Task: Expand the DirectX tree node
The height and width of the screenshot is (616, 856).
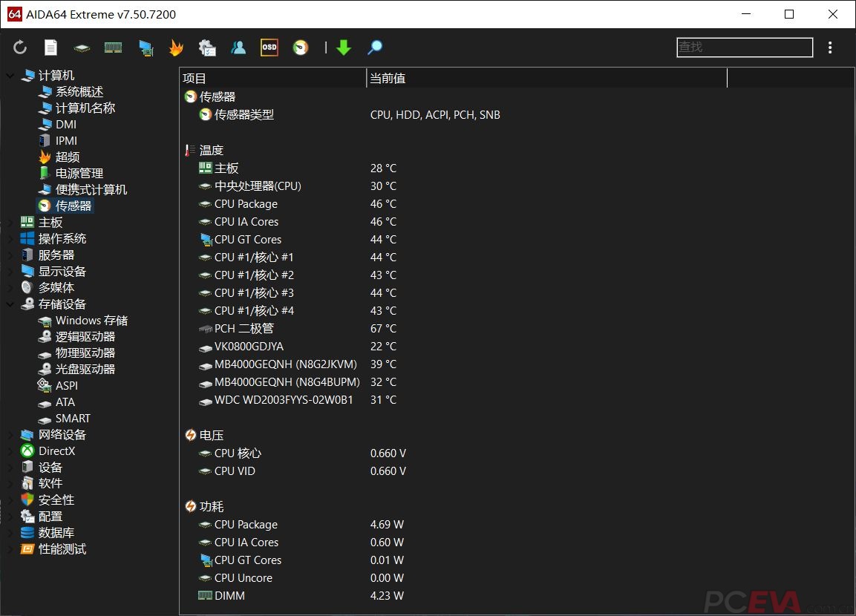Action: [x=10, y=451]
